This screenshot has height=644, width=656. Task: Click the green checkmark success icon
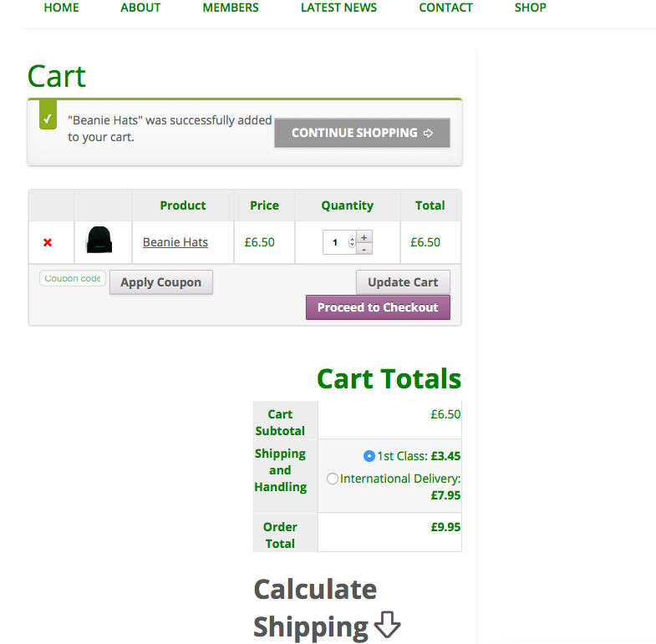(x=48, y=119)
